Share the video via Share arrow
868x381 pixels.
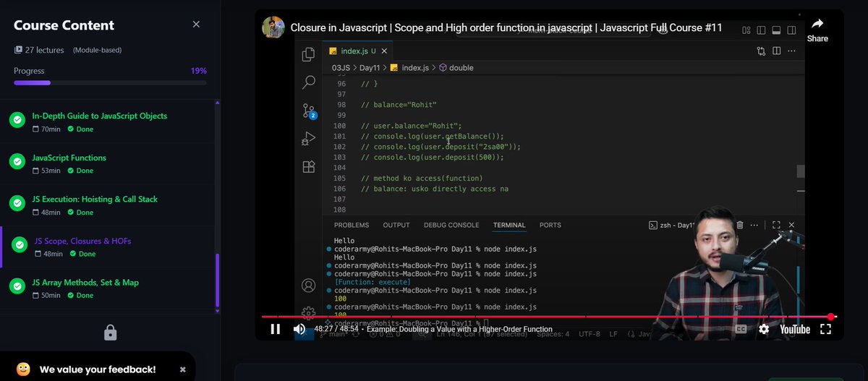click(817, 29)
